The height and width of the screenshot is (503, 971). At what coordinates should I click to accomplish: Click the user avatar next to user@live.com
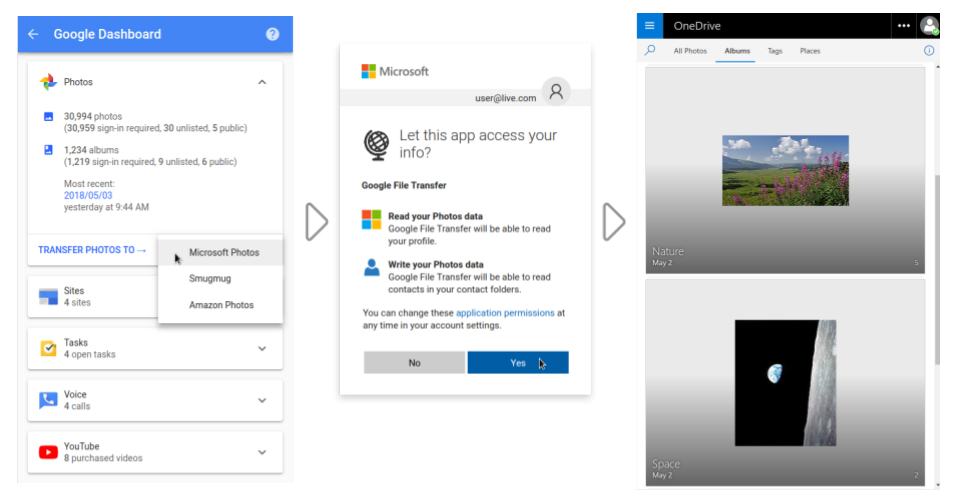[556, 92]
